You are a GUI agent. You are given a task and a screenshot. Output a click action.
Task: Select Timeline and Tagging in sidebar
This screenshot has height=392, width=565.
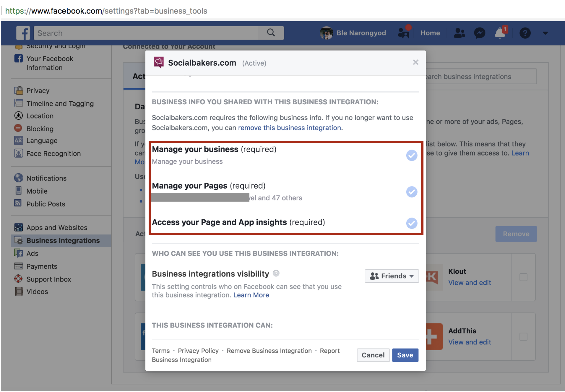(x=60, y=103)
